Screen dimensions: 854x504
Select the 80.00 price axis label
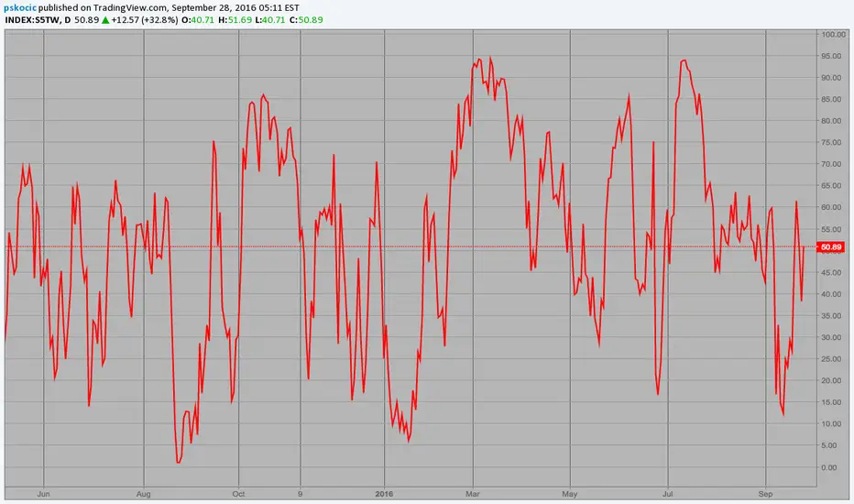tap(831, 121)
